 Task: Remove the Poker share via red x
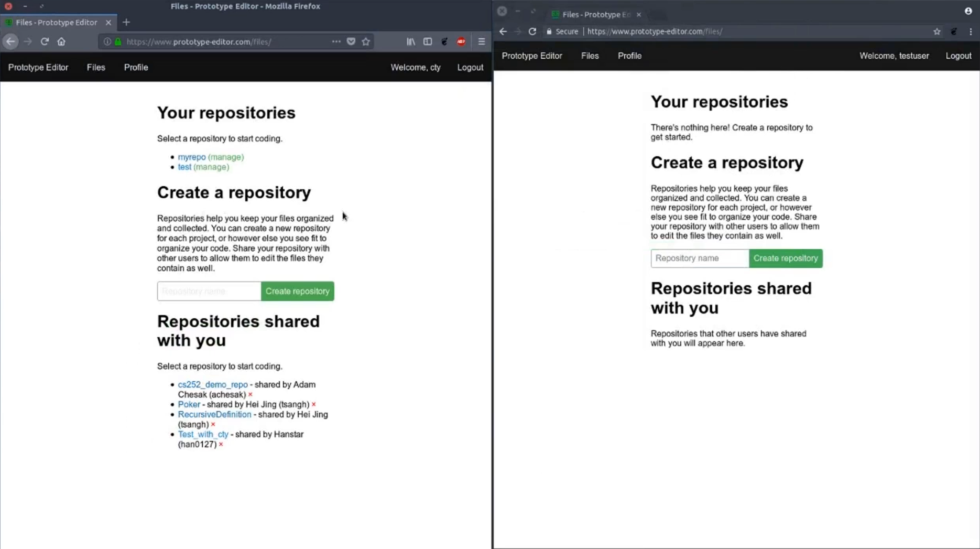tap(314, 405)
